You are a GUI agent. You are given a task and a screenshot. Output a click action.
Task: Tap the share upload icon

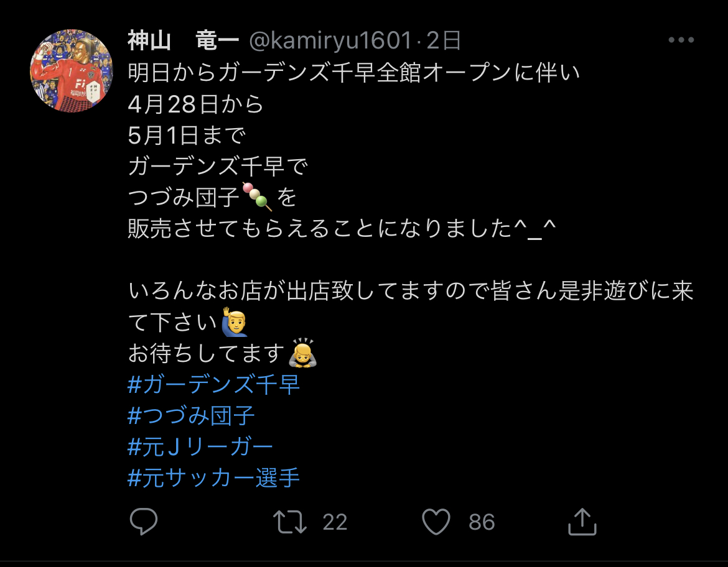tap(582, 522)
